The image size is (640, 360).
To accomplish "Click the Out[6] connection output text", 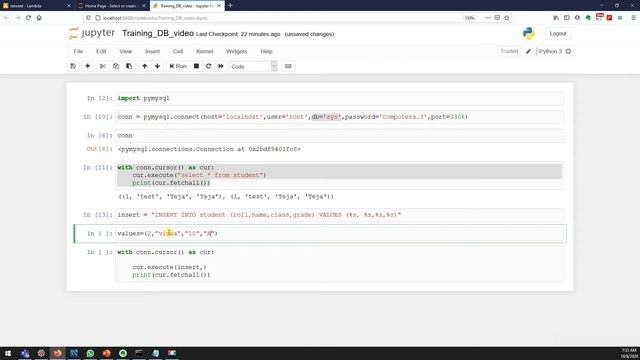I will [x=209, y=149].
